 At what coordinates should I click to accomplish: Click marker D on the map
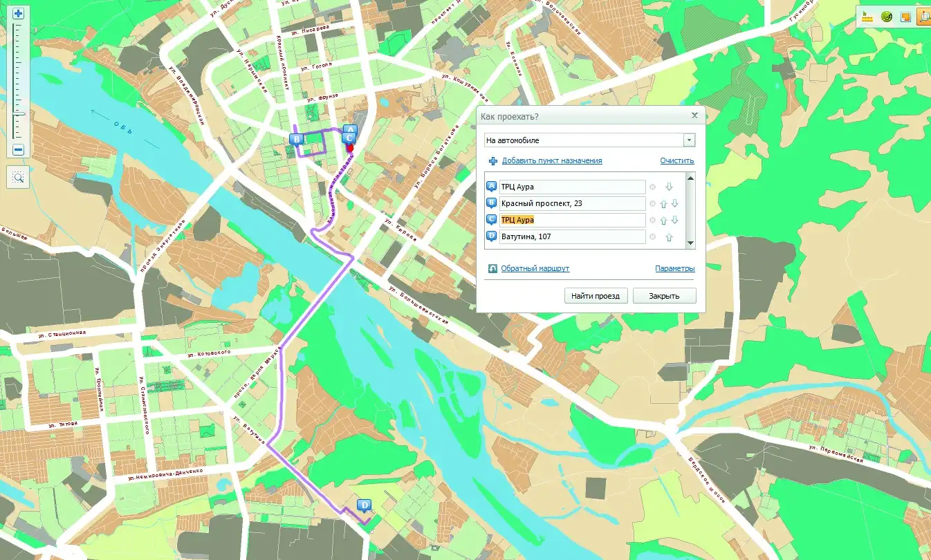[x=364, y=506]
